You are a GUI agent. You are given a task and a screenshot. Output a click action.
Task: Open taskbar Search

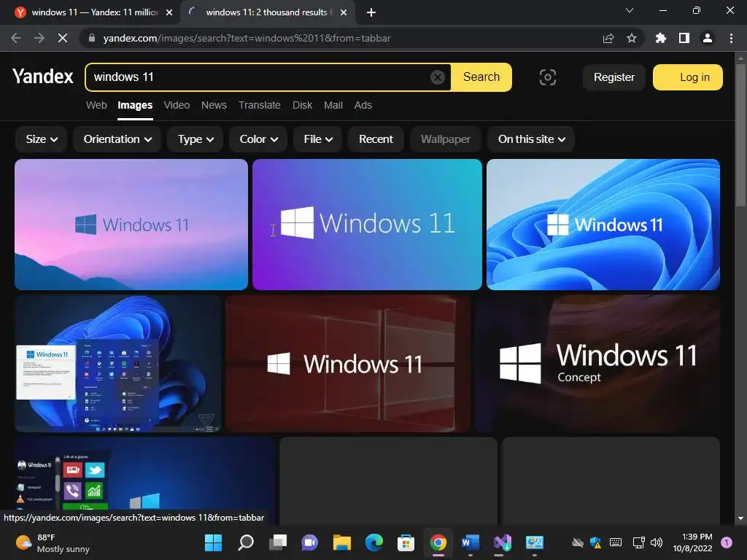246,542
